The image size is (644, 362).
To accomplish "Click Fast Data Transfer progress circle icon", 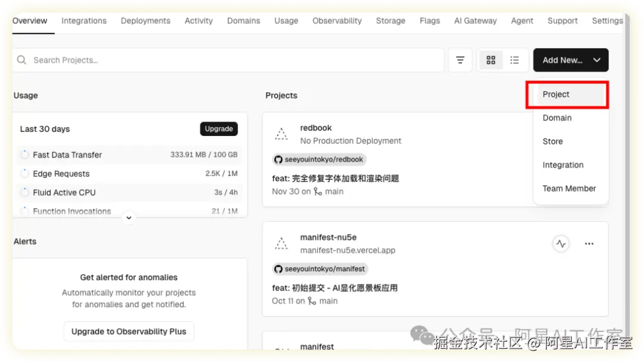I will [24, 155].
